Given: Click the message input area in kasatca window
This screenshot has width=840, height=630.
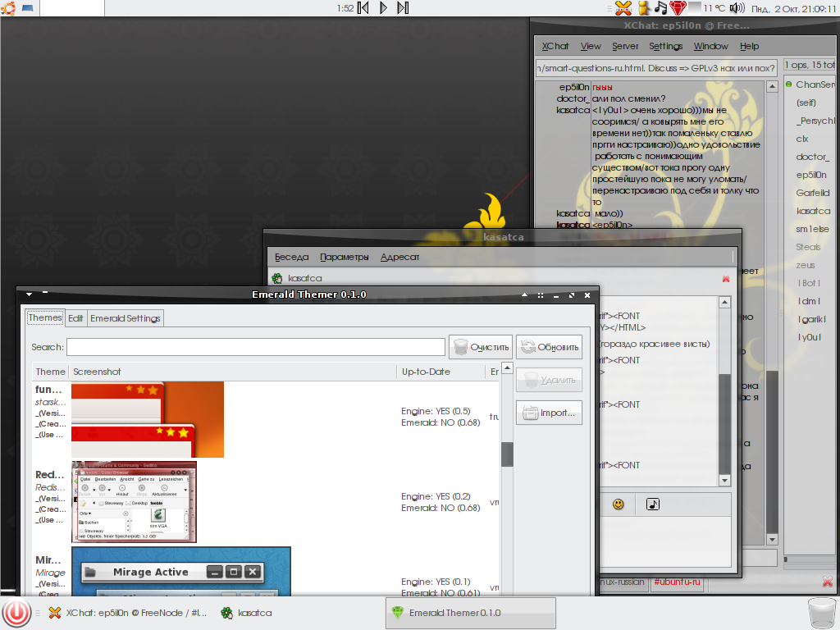Looking at the screenshot, I should pos(665,541).
